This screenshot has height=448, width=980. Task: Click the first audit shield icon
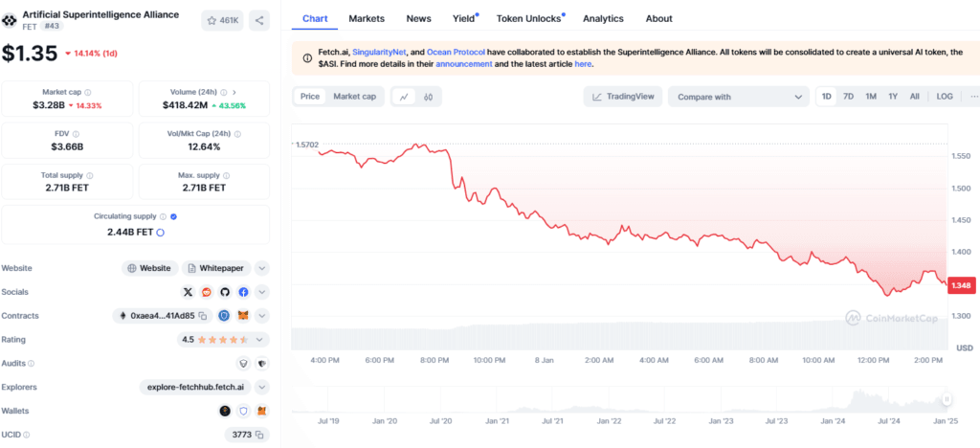pyautogui.click(x=244, y=363)
